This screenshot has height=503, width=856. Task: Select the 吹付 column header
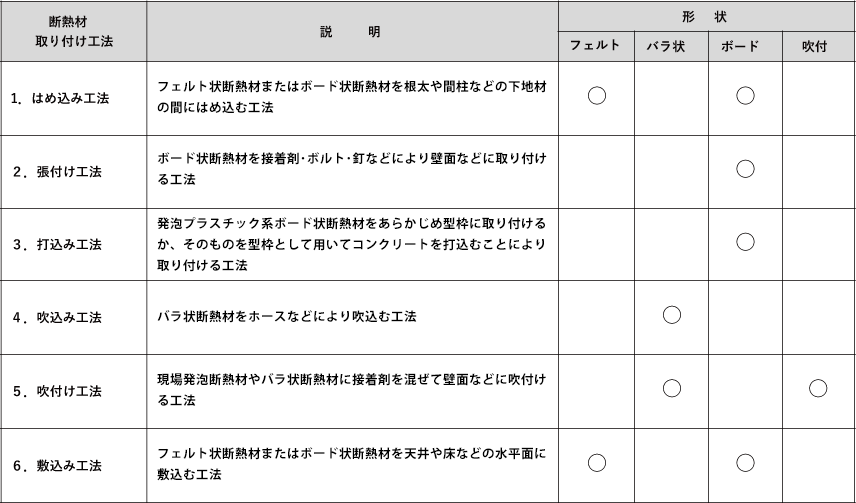818,46
